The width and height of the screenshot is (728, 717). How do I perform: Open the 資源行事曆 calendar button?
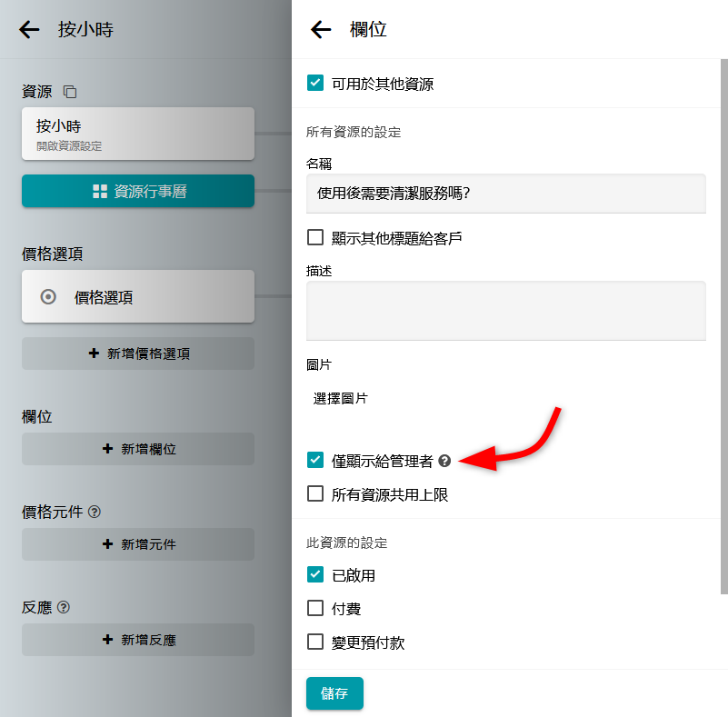(x=137, y=191)
